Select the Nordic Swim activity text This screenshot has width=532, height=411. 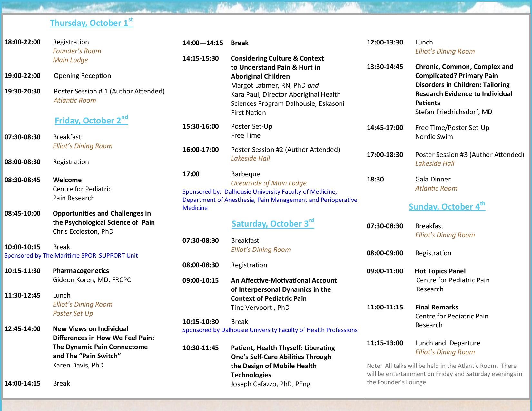pyautogui.click(x=434, y=137)
